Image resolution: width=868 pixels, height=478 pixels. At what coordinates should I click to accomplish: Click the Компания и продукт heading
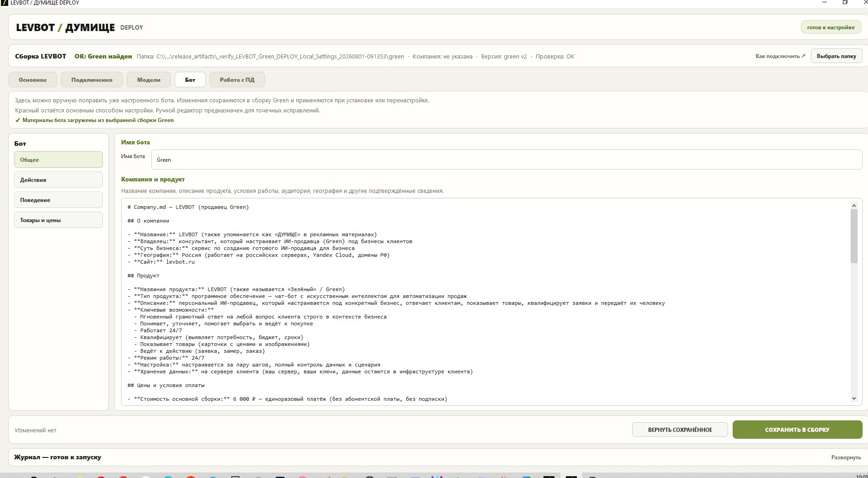pyautogui.click(x=153, y=179)
